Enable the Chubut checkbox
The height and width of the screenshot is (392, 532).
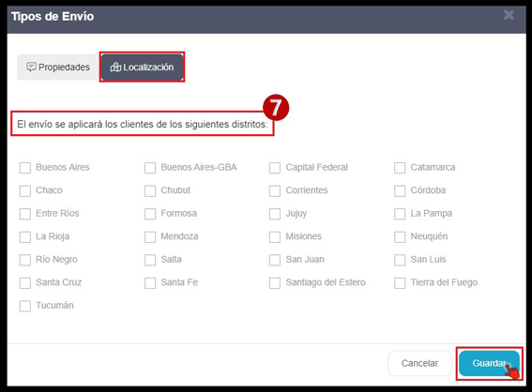click(150, 190)
